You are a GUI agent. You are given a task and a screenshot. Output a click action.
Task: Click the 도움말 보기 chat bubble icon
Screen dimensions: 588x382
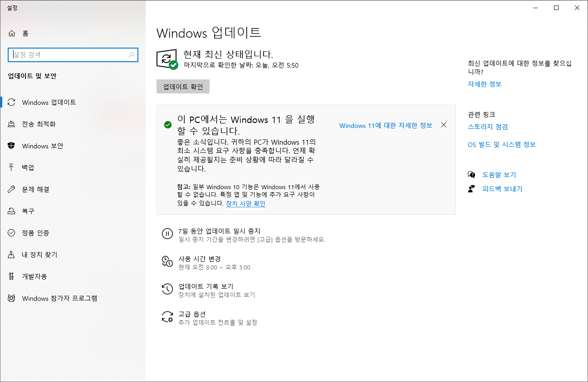tap(471, 175)
